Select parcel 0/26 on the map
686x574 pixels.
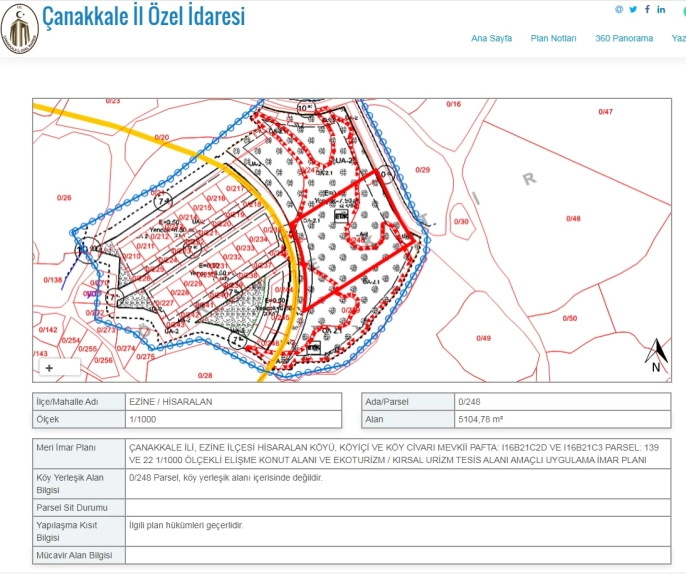[64, 198]
